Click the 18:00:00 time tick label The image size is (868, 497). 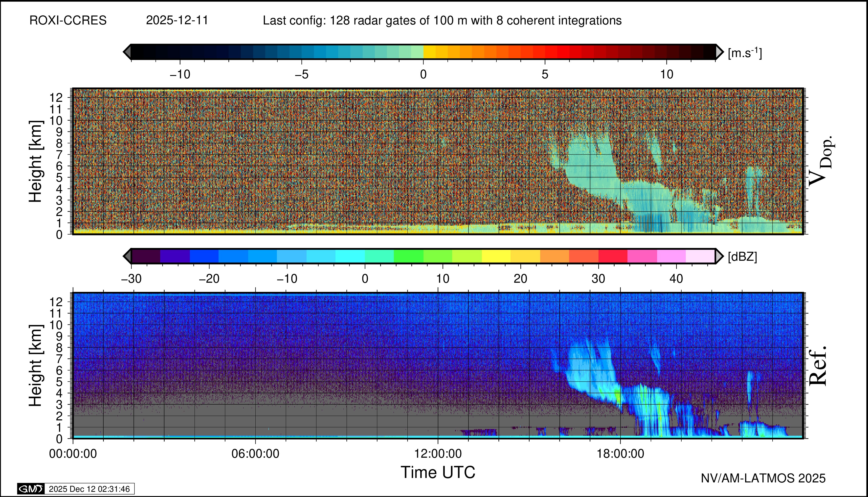tap(620, 454)
